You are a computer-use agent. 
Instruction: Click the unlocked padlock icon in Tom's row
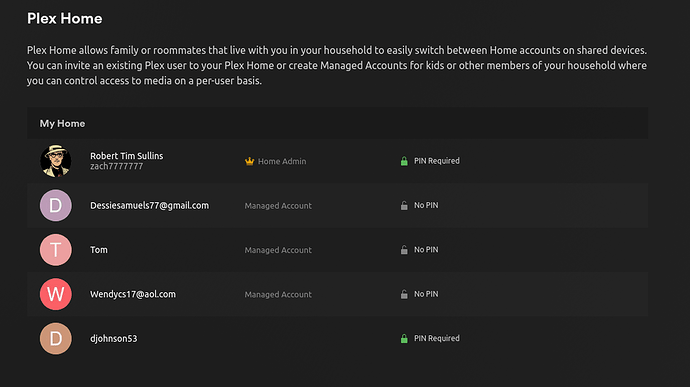tap(404, 250)
